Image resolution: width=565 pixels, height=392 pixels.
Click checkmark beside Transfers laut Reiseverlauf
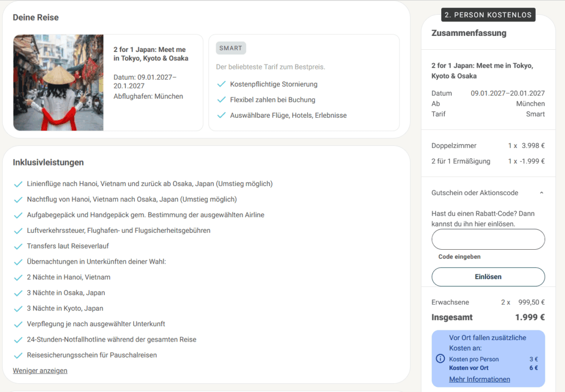click(x=18, y=247)
